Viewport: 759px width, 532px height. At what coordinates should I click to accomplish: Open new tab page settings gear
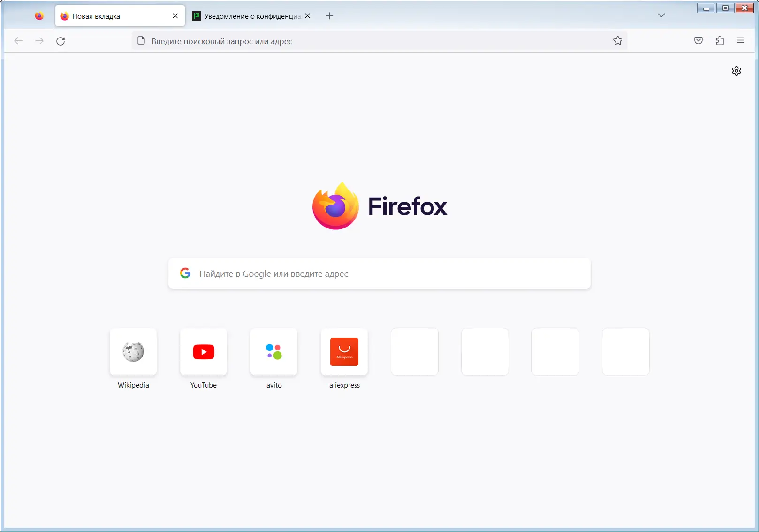(x=736, y=71)
